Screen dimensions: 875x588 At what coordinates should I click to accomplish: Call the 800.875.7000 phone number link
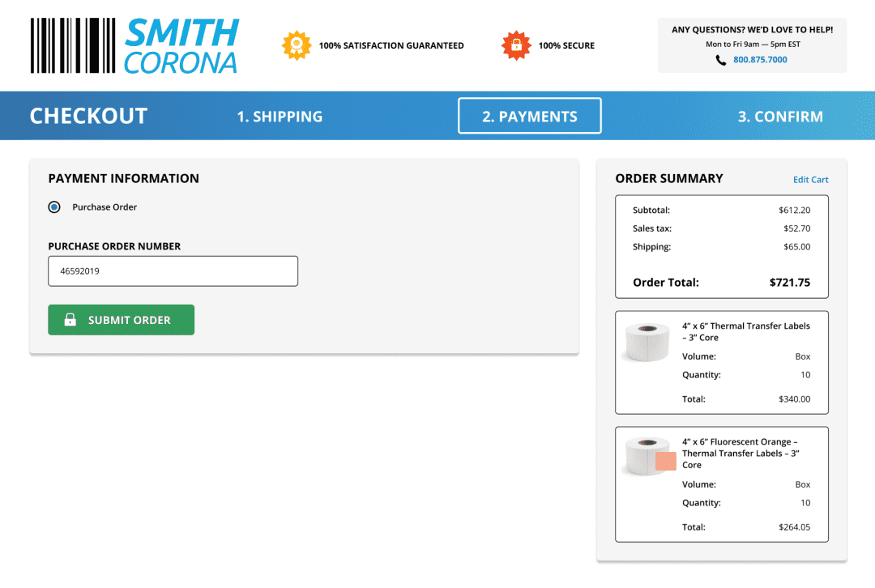click(760, 60)
